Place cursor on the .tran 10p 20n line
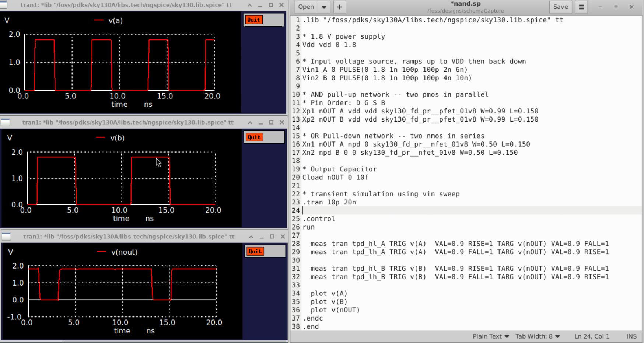 [x=329, y=202]
